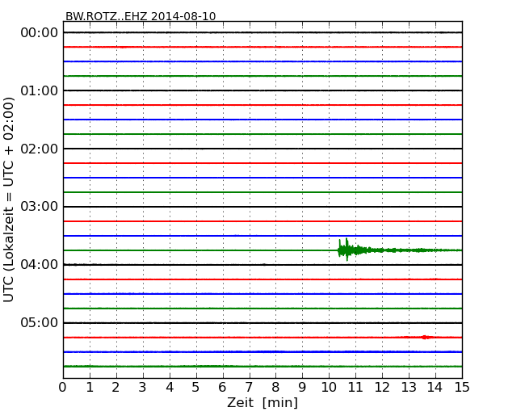Click the x-axis tick label 9
The height and width of the screenshot is (420, 525).
(302, 388)
